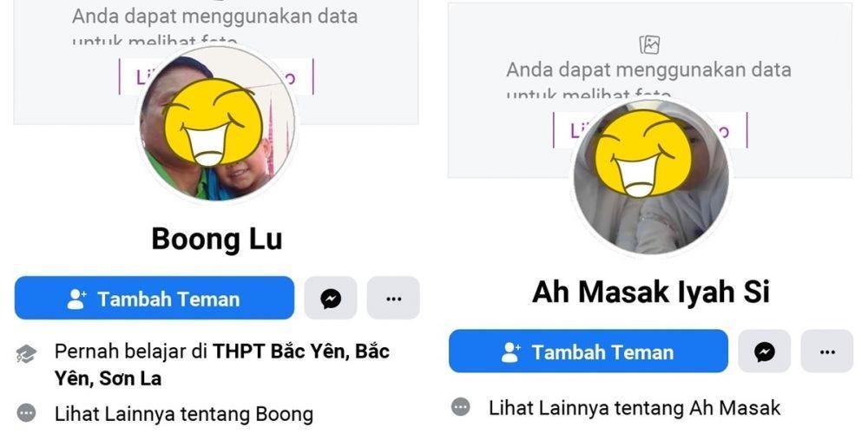Tap the view photo button on left cover

pyautogui.click(x=216, y=76)
